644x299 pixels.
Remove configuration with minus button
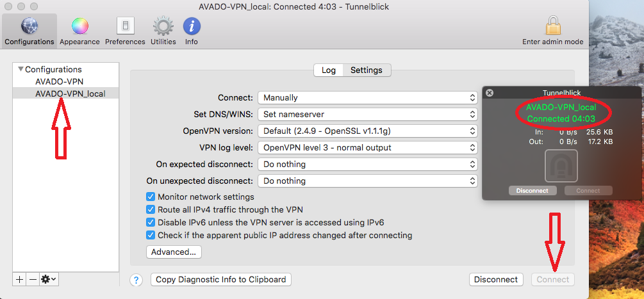32,279
